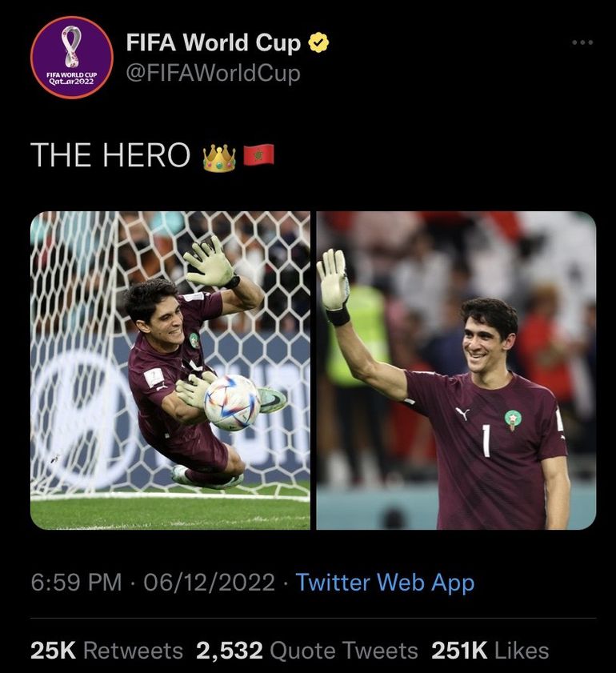Viewport: 616px width, 673px height.
Task: Click the gold verified badge
Action: 319,43
